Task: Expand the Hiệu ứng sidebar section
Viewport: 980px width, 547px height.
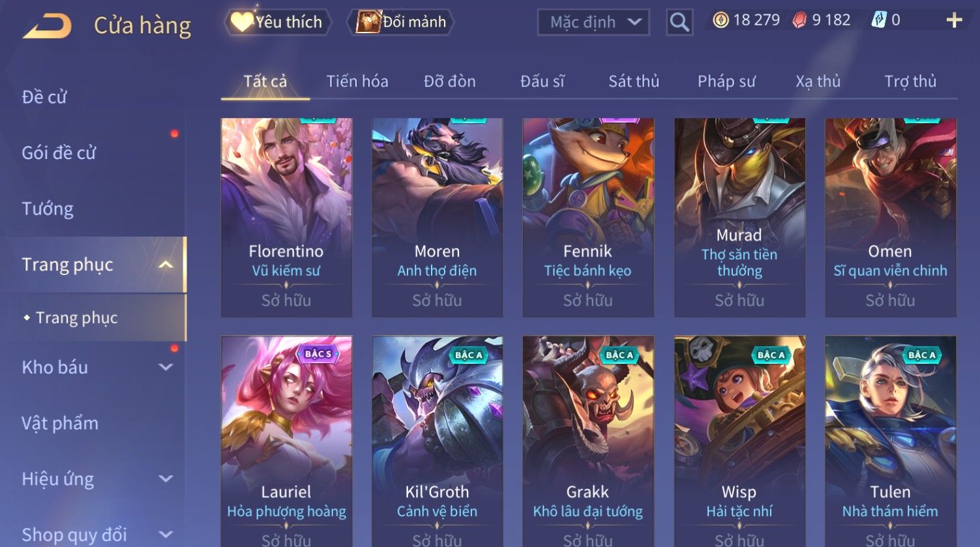Action: (166, 479)
